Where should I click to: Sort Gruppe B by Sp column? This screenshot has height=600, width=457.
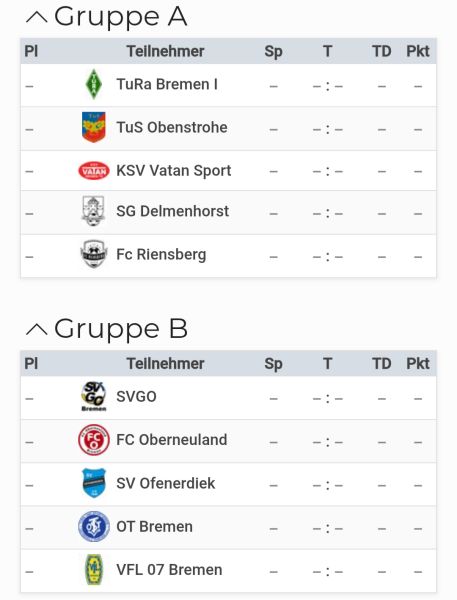click(273, 364)
